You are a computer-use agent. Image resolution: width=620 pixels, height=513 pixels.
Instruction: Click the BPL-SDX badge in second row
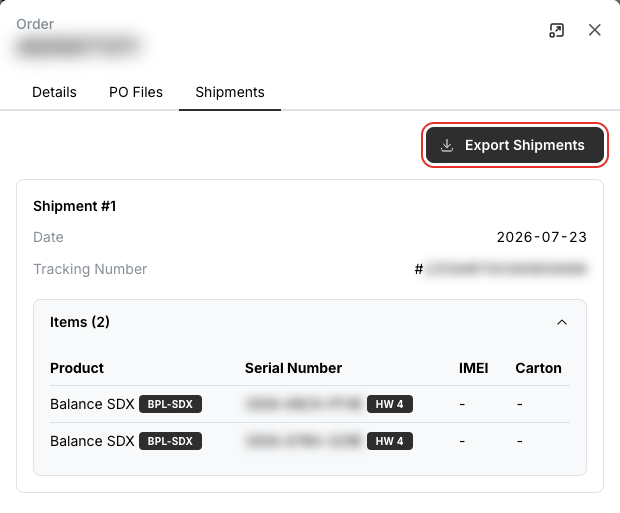click(x=170, y=441)
